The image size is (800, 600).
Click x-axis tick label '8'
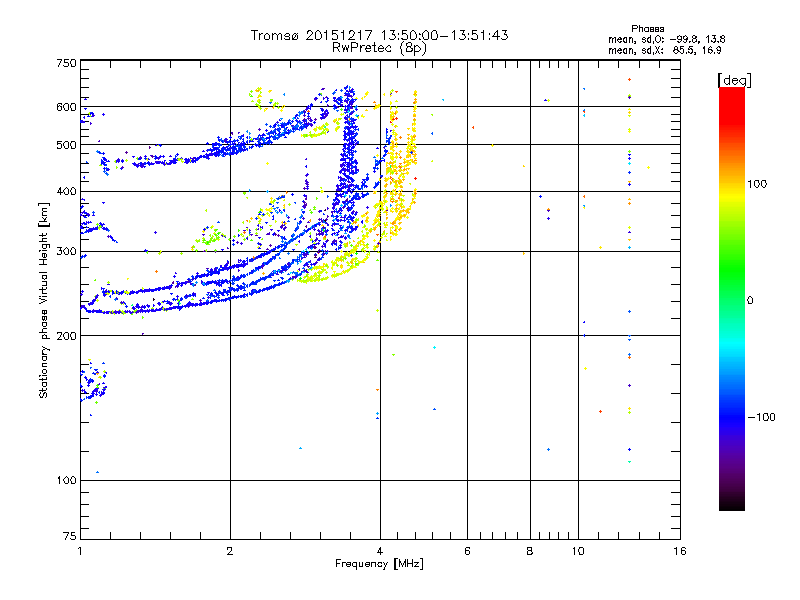click(x=530, y=551)
